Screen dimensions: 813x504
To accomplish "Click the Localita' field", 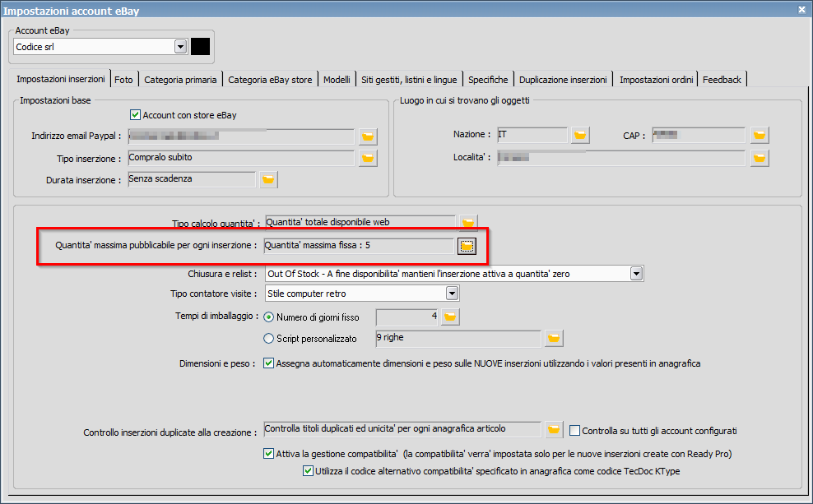I will pyautogui.click(x=621, y=158).
